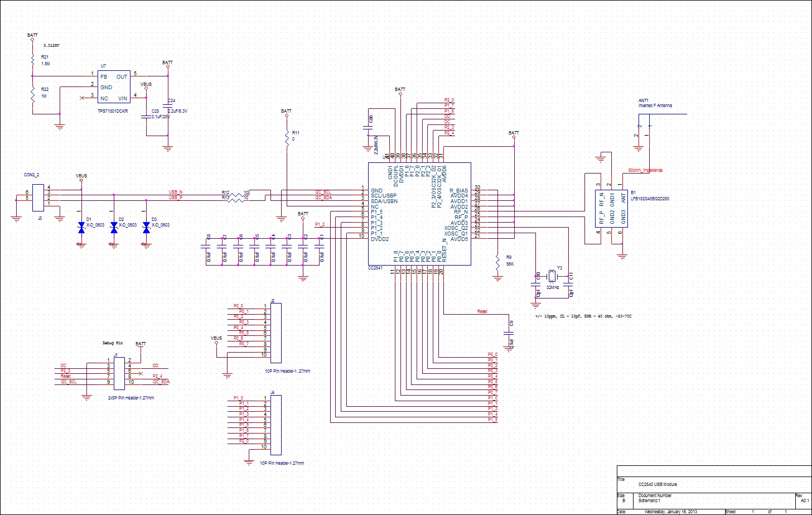Select the balun B1 component body
The width and height of the screenshot is (812, 515).
(x=611, y=208)
